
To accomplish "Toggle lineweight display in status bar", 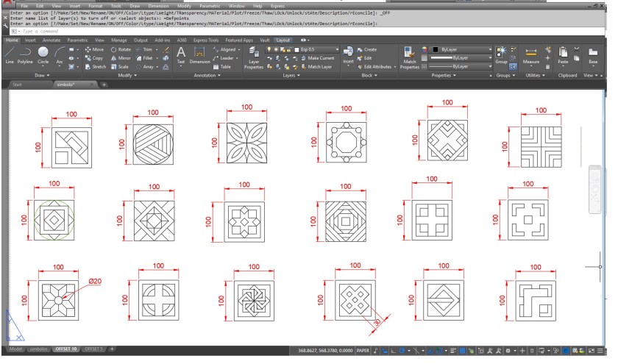I will (452, 350).
